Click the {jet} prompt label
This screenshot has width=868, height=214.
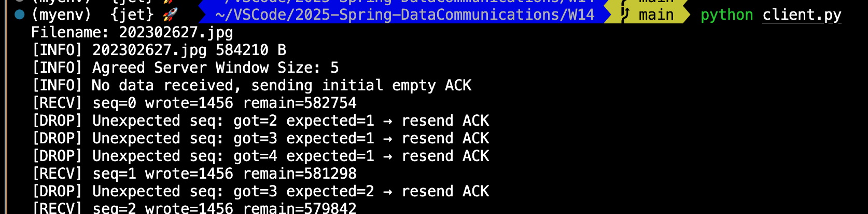click(132, 15)
